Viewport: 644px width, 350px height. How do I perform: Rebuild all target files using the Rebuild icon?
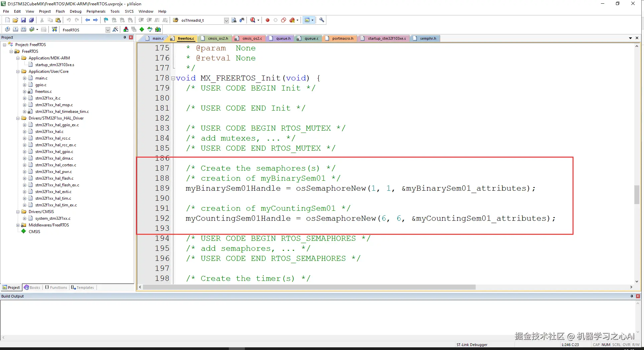[23, 29]
